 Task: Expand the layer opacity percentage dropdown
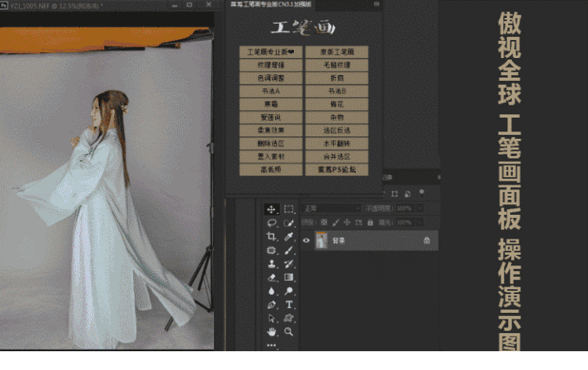click(420, 208)
